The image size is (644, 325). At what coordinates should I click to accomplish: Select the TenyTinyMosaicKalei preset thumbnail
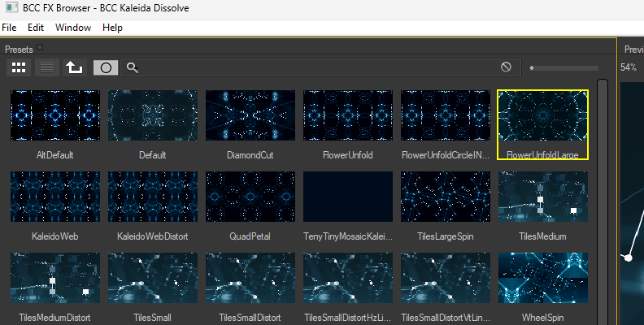click(348, 197)
